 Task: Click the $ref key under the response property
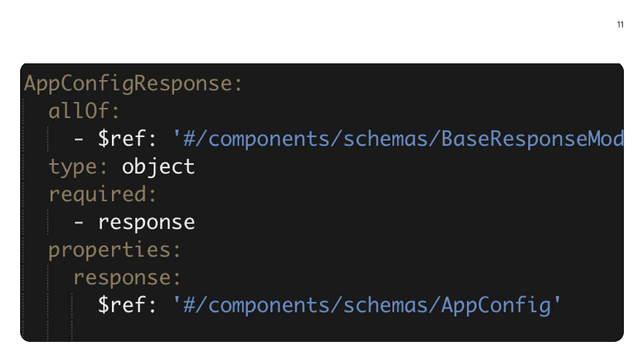tap(122, 305)
